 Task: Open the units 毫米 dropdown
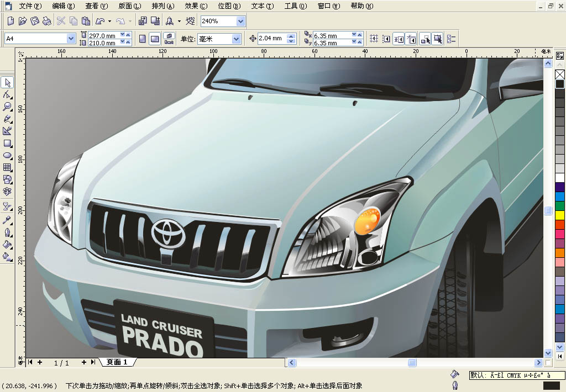[x=237, y=39]
